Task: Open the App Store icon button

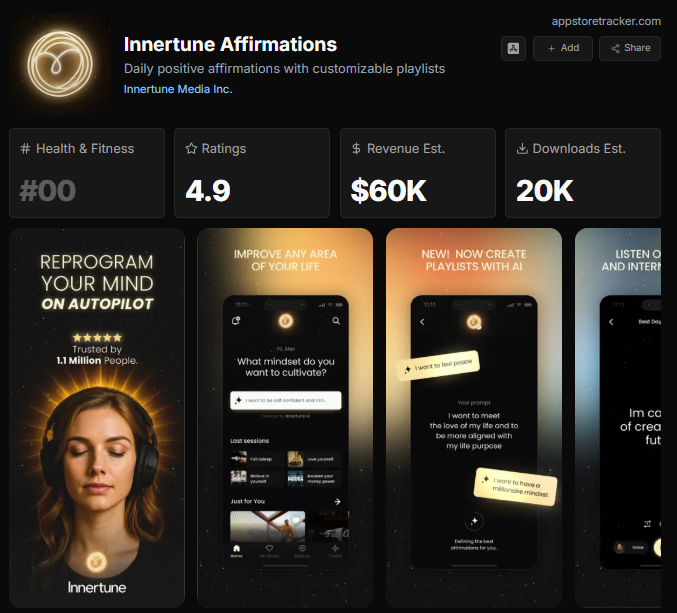Action: tap(513, 48)
